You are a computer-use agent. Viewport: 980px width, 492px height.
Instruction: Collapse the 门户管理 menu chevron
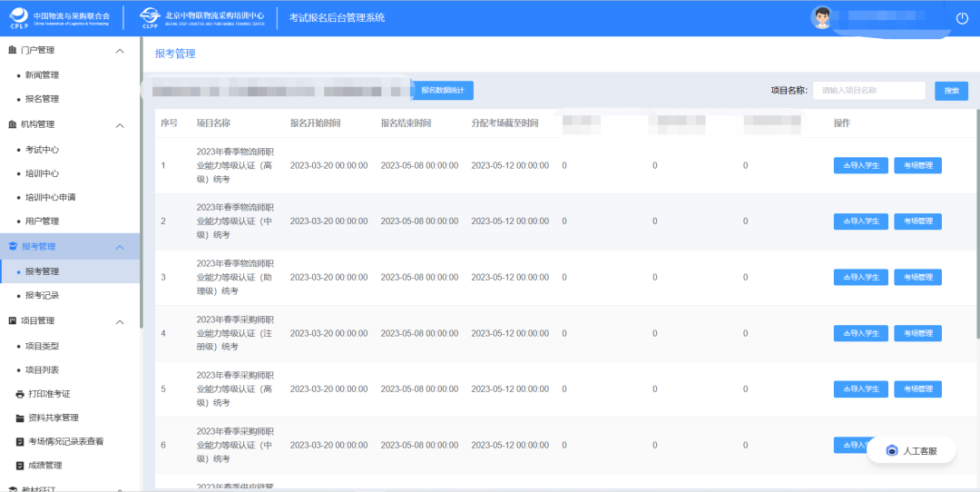pyautogui.click(x=120, y=51)
